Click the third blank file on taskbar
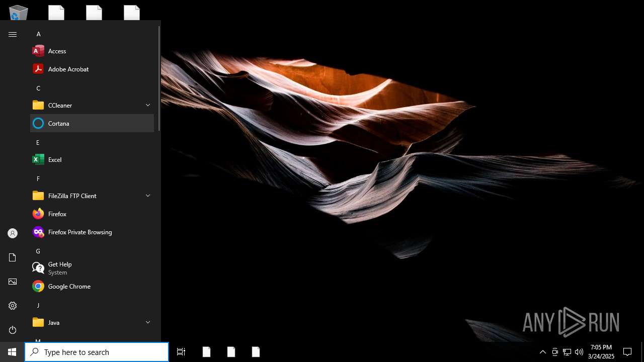Screen dimensions: 644x362 [256, 352]
